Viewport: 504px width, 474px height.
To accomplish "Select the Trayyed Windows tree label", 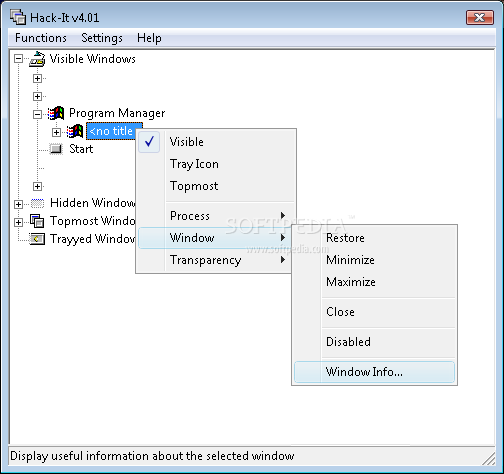I will tap(92, 239).
